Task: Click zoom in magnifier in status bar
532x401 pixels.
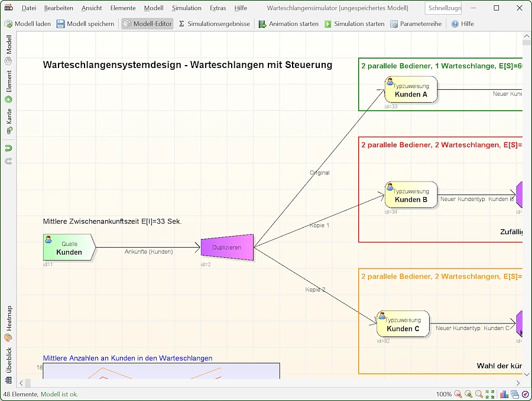Action: point(469,394)
